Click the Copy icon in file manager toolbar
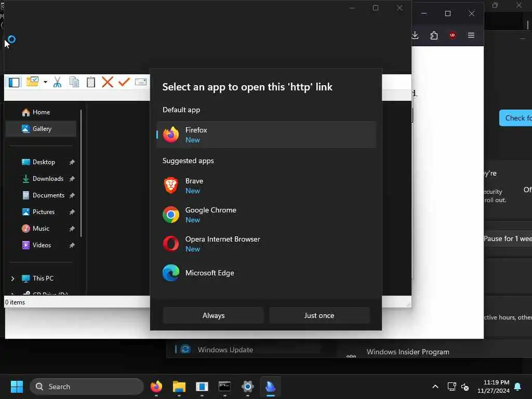The width and height of the screenshot is (532, 399). tap(74, 82)
